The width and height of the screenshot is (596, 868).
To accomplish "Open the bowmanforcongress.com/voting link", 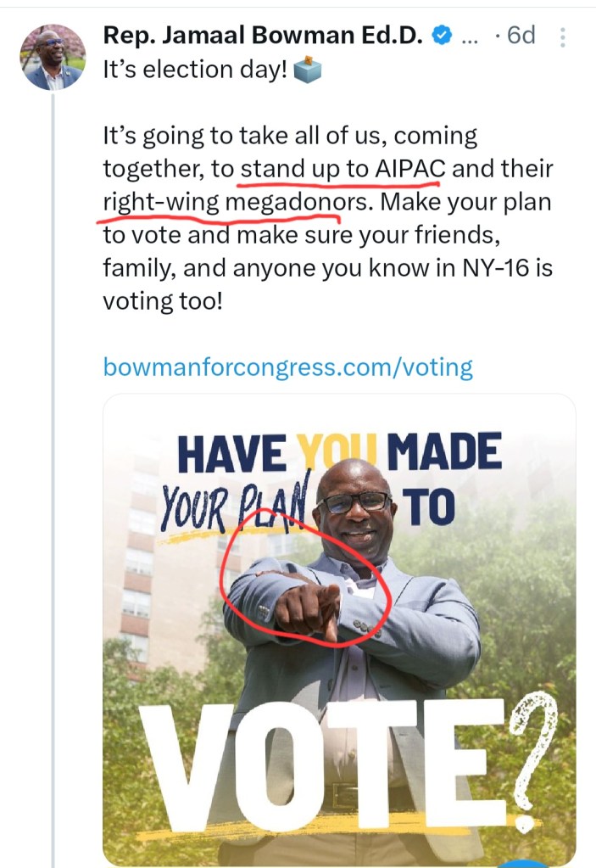I will pos(287,367).
